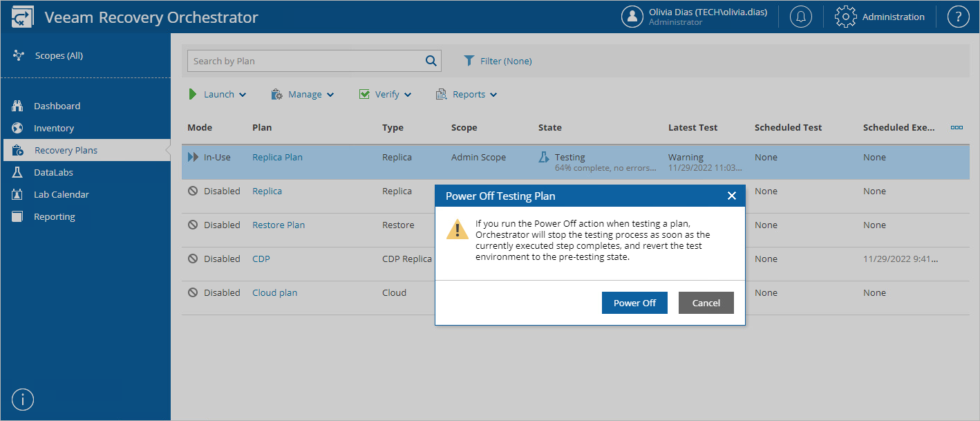Open the Administration settings
Viewport: 980px width, 421px height.
coord(880,16)
